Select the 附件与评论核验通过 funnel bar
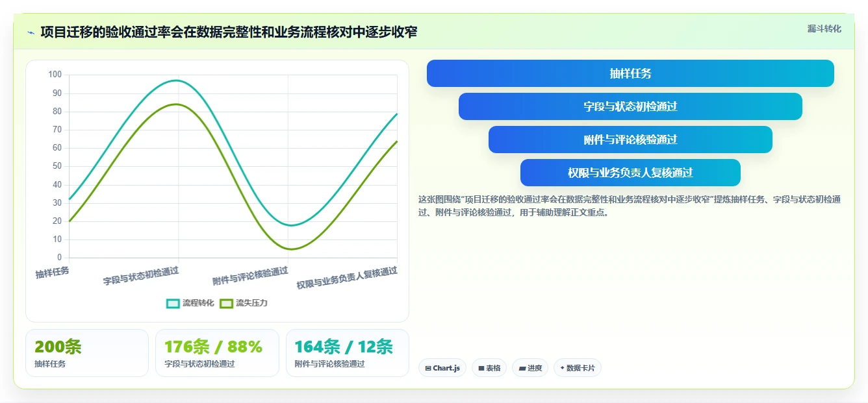 click(630, 140)
